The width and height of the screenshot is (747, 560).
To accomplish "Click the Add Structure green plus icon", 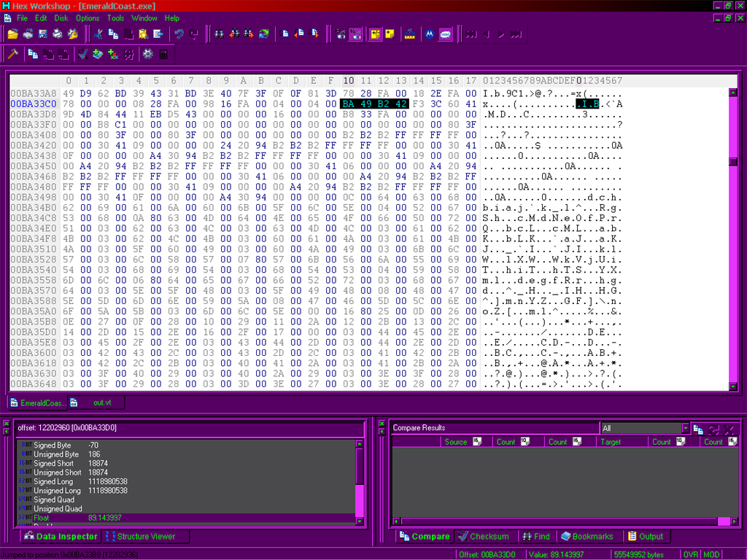I will pyautogui.click(x=113, y=54).
